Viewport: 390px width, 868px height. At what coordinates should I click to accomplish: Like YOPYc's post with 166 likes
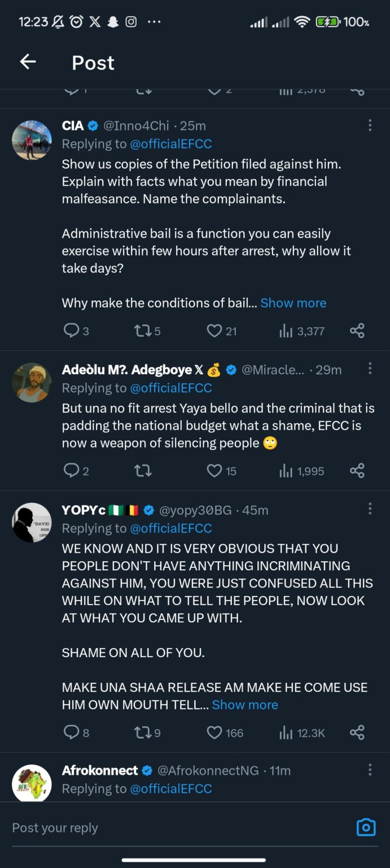[x=225, y=733]
